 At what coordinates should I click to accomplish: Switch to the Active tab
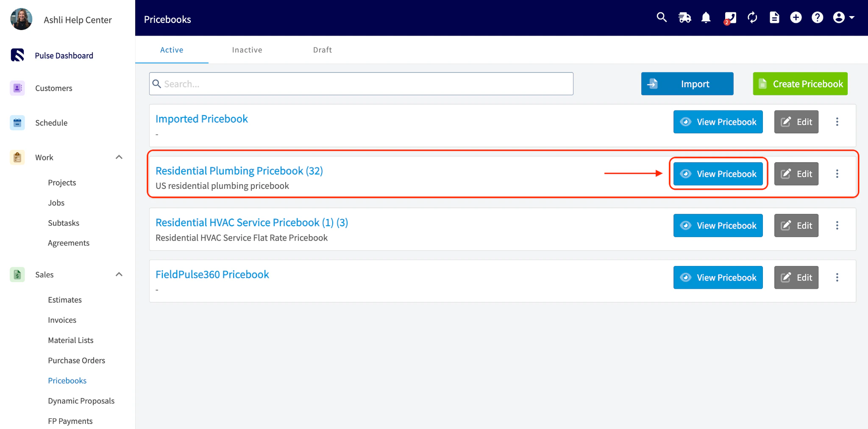[172, 50]
